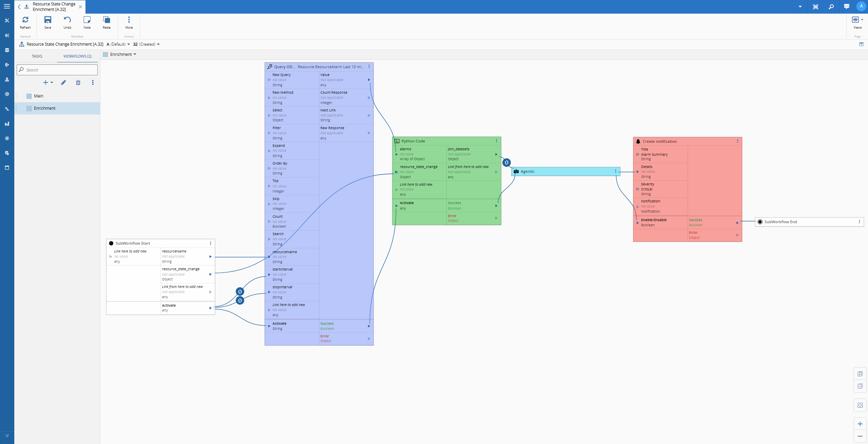Click inside the workflow Search field
This screenshot has width=868, height=444.
pos(57,70)
